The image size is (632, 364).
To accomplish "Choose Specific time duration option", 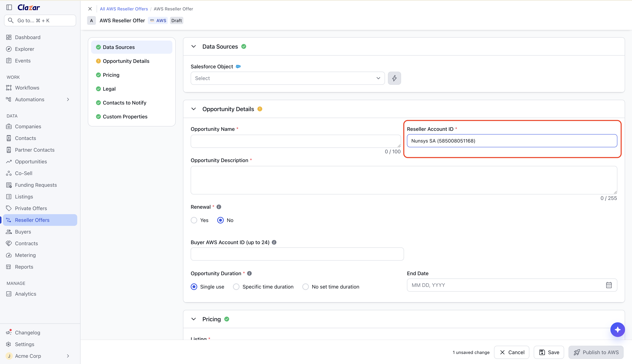I will click(x=236, y=287).
